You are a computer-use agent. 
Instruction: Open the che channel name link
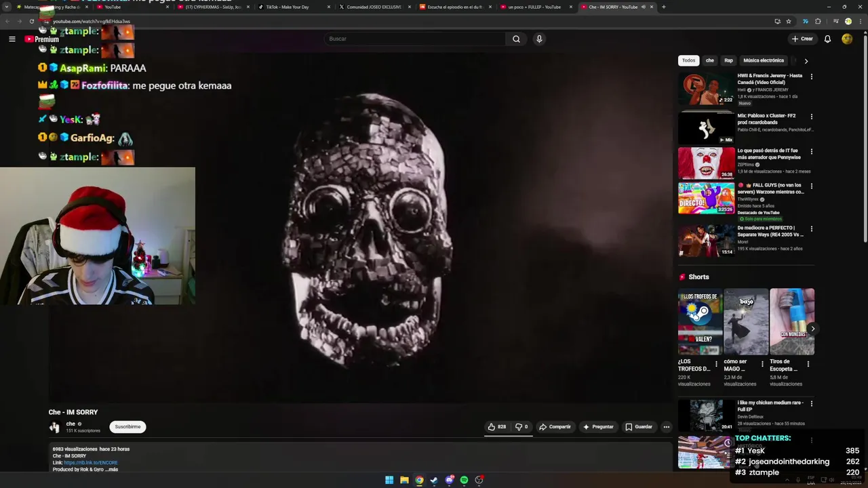[71, 424]
